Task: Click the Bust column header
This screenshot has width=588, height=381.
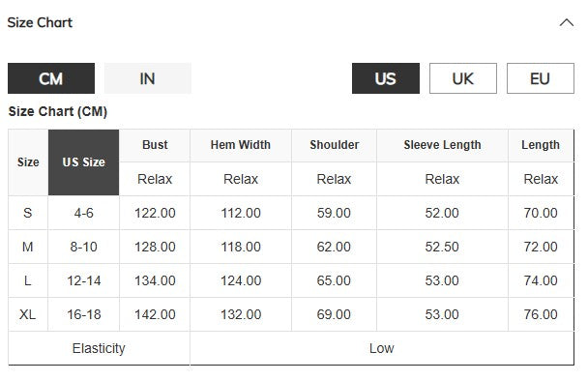Action: tap(155, 145)
